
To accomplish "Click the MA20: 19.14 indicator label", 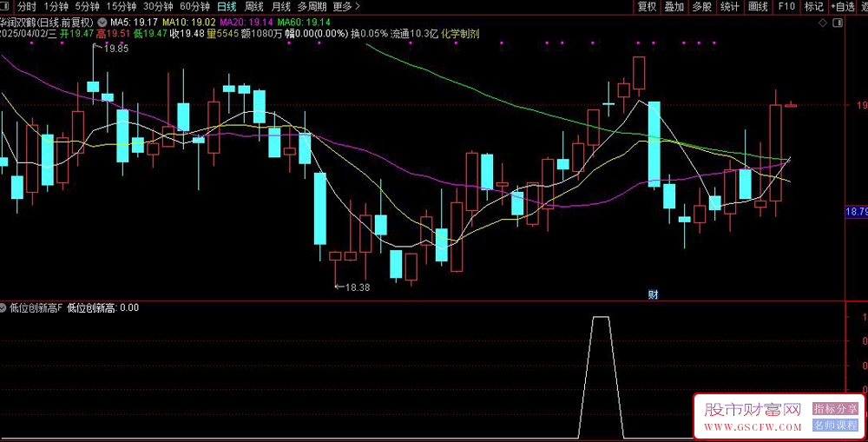I will (x=247, y=23).
